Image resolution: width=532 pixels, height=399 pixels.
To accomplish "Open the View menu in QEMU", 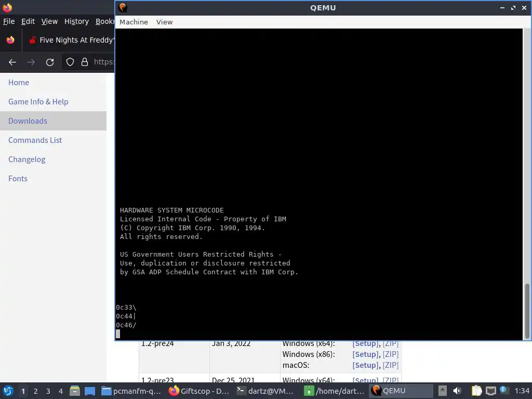I will point(164,22).
